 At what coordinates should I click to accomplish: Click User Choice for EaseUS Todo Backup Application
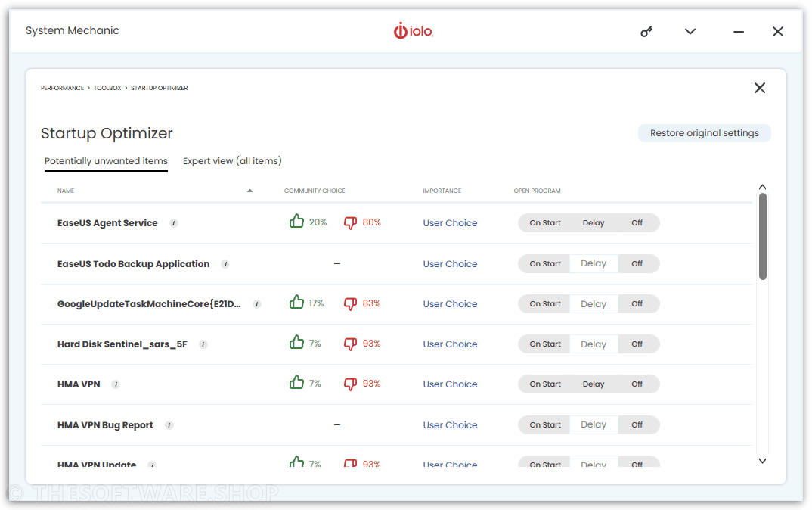tap(450, 264)
